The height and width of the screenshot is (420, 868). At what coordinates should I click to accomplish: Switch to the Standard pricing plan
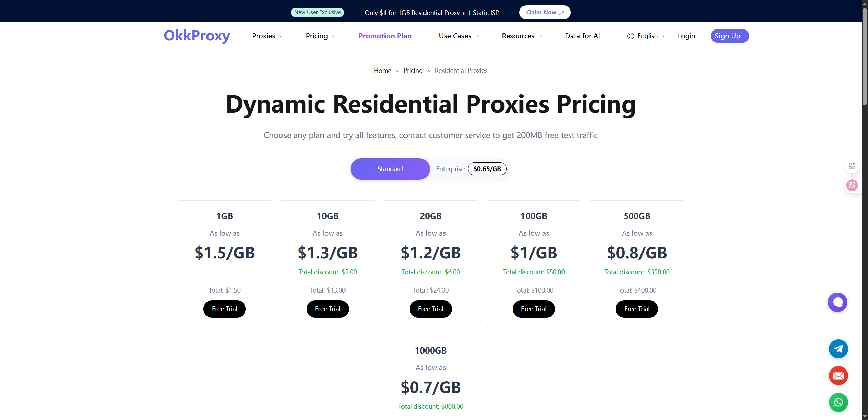[390, 169]
